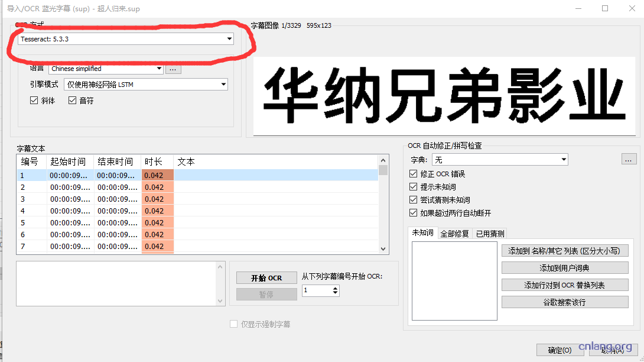
Task: Expand the Chinese simplified language dropdown
Action: click(x=106, y=69)
